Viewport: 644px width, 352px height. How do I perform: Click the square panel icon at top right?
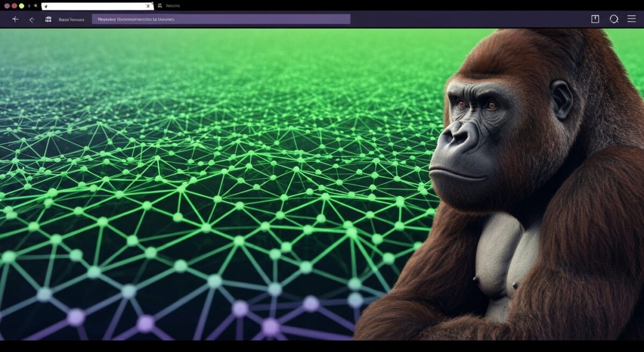pyautogui.click(x=595, y=19)
